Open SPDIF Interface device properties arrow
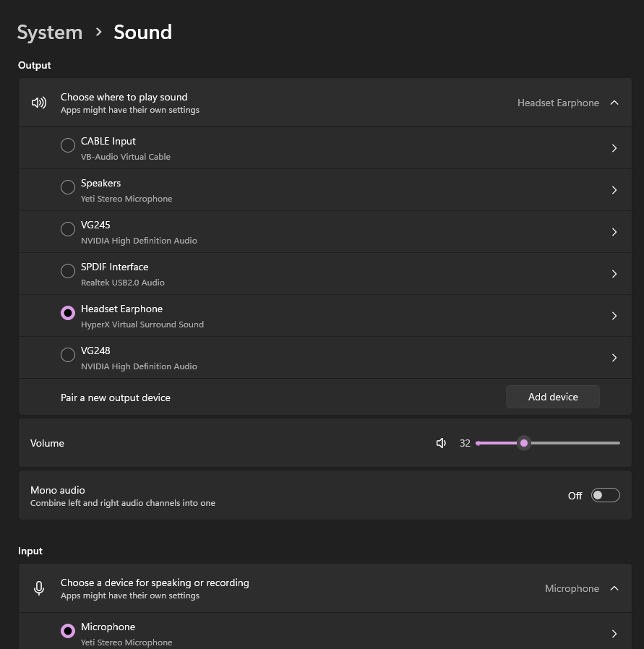Viewport: 644px width, 649px height. pyautogui.click(x=614, y=273)
